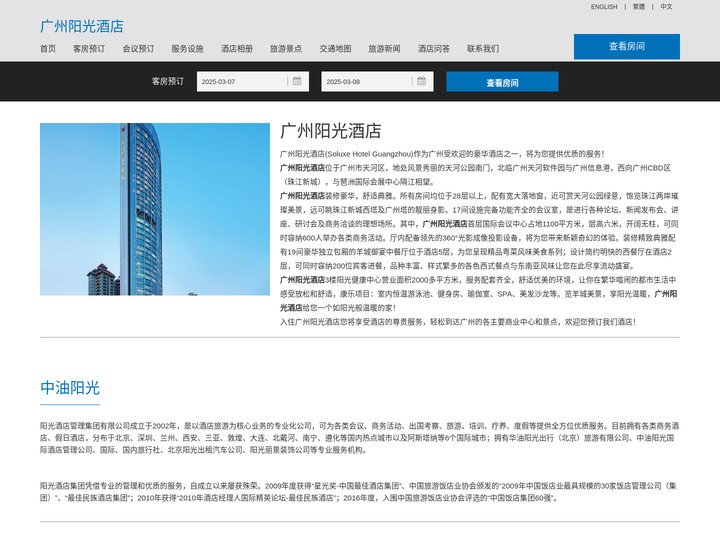Image resolution: width=720 pixels, height=540 pixels.
Task: Switch language to ENGLISH
Action: coord(604,6)
